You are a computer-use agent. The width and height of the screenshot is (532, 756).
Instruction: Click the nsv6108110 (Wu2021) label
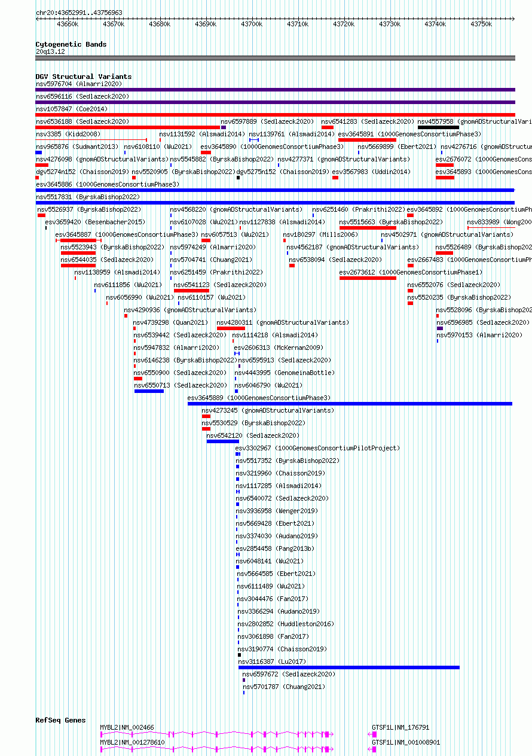[x=158, y=147]
